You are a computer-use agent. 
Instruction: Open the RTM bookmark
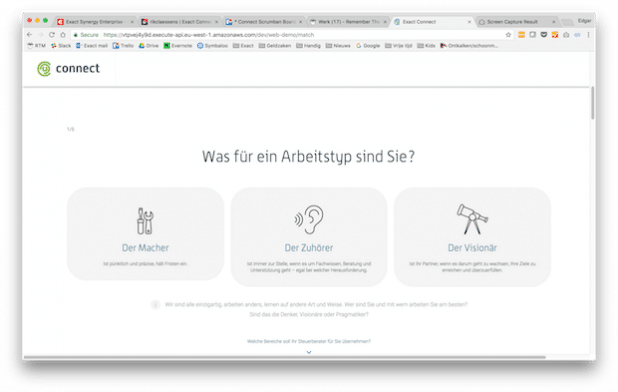[x=36, y=46]
